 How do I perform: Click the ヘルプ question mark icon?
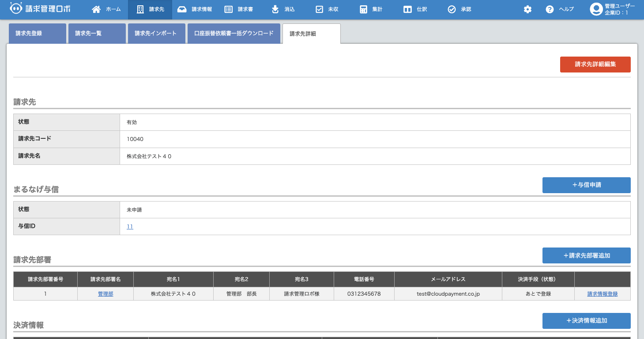click(x=550, y=9)
